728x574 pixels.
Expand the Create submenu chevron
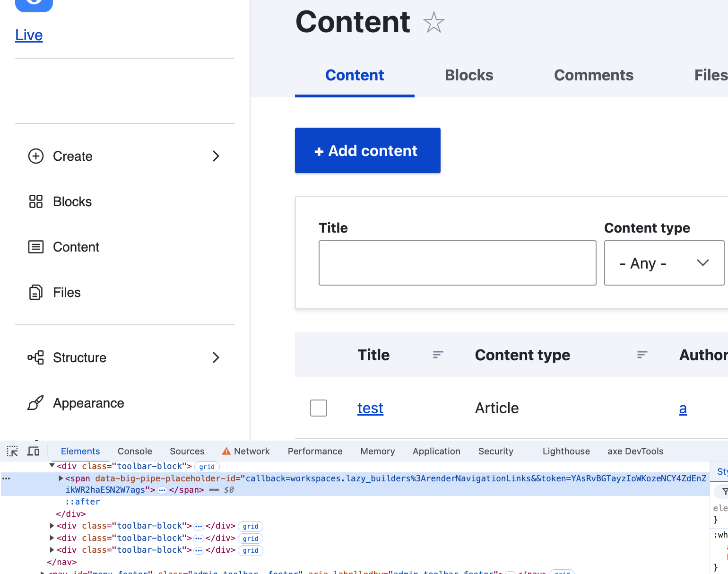(x=216, y=156)
